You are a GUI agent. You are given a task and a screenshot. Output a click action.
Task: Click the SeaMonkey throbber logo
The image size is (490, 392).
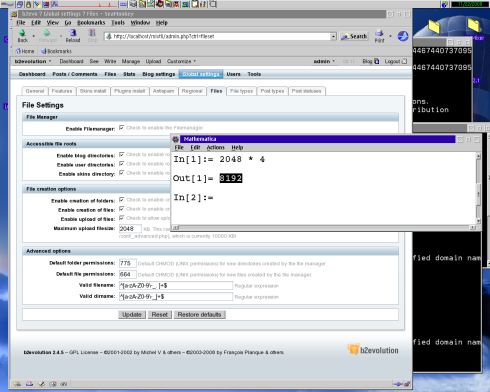click(403, 36)
